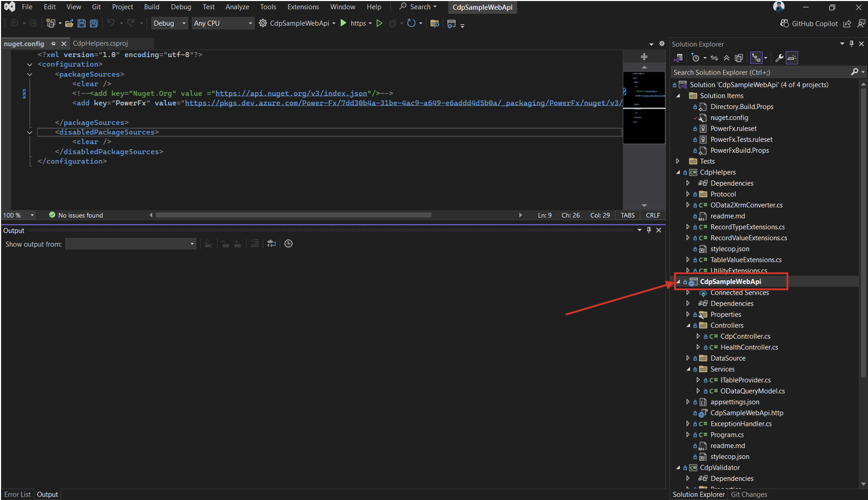Open the pkgs.dev.azure.com PowerFx feed link
Screen dimensions: 868x500
click(x=404, y=103)
